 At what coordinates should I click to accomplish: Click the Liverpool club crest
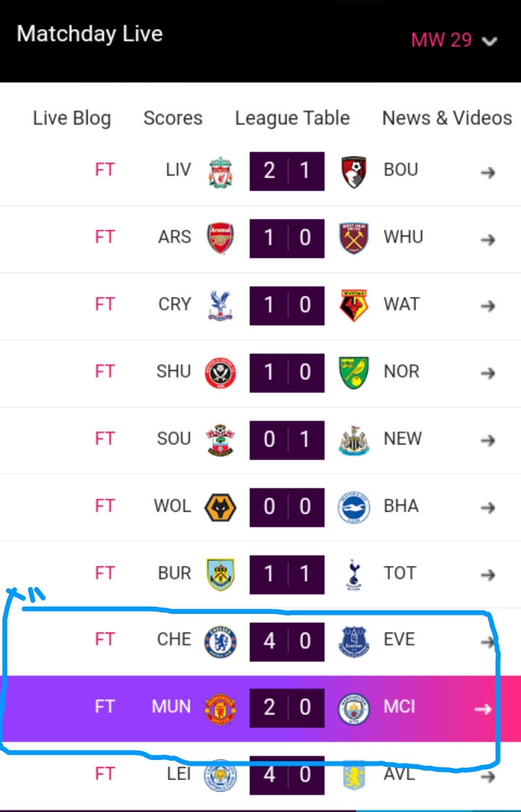[220, 171]
